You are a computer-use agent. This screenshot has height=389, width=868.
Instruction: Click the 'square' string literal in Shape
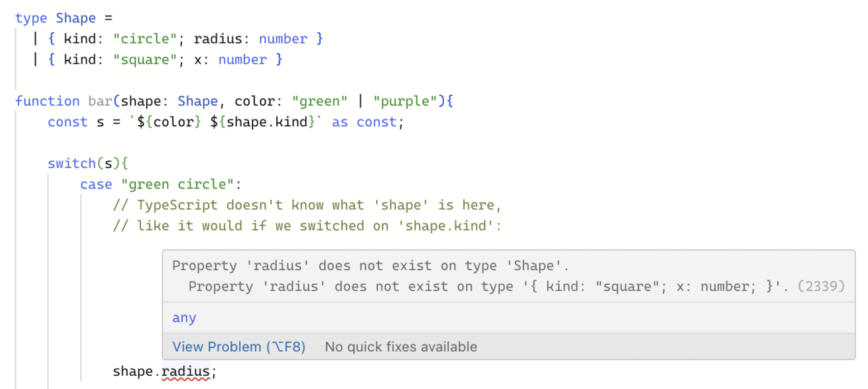point(144,59)
